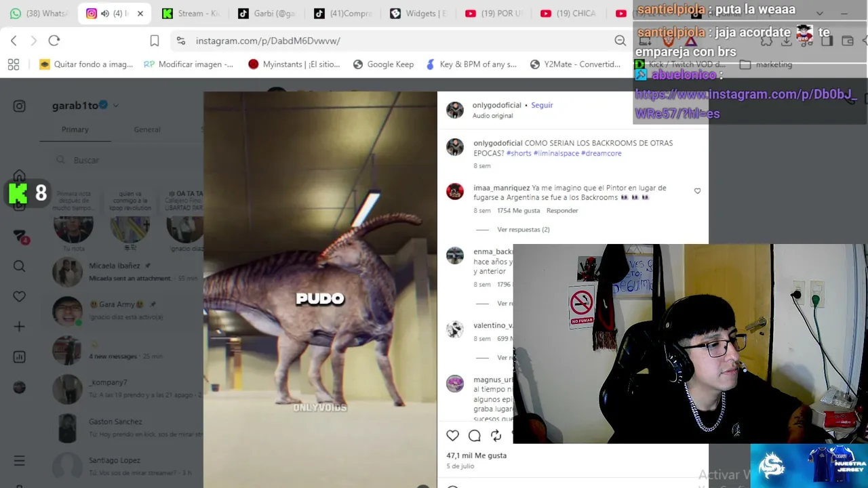Go back with the browser back arrow
868x488 pixels.
(14, 41)
